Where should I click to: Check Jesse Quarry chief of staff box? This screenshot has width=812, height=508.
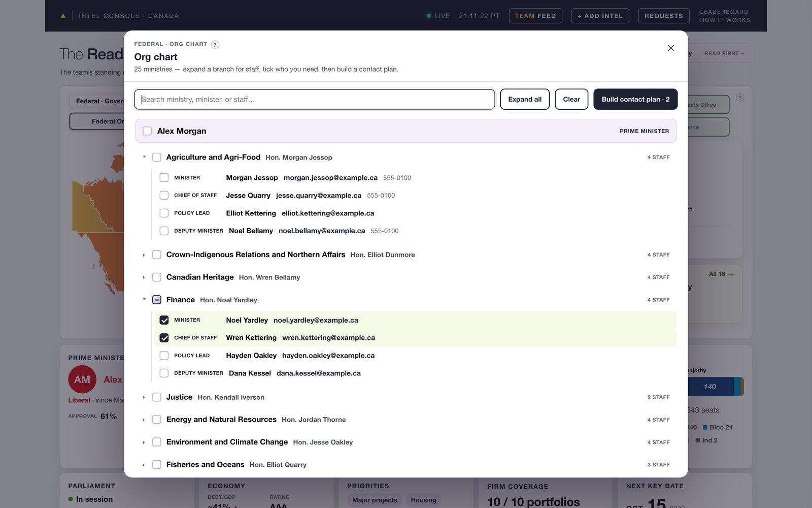tap(164, 196)
